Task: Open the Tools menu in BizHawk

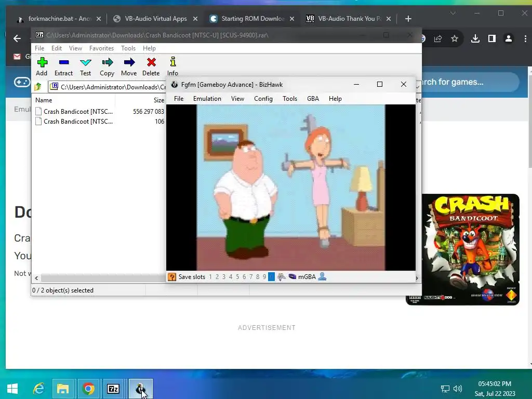Action: click(x=290, y=99)
